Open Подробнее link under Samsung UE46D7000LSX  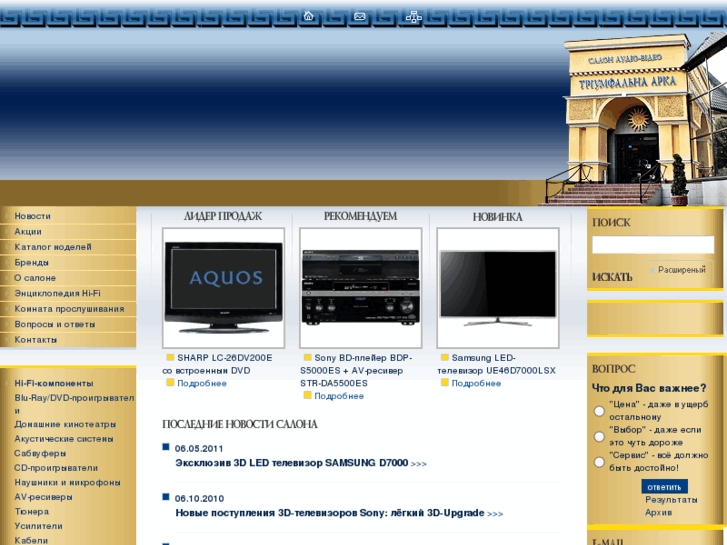(x=477, y=383)
